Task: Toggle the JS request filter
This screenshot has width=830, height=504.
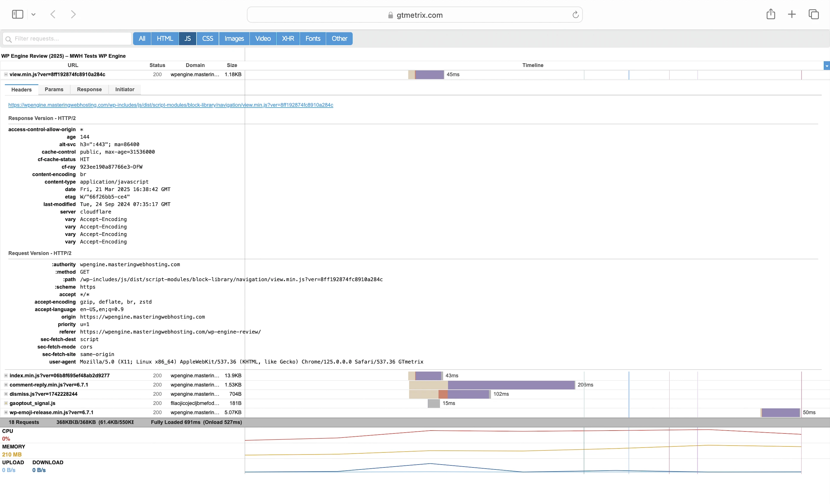Action: click(187, 39)
